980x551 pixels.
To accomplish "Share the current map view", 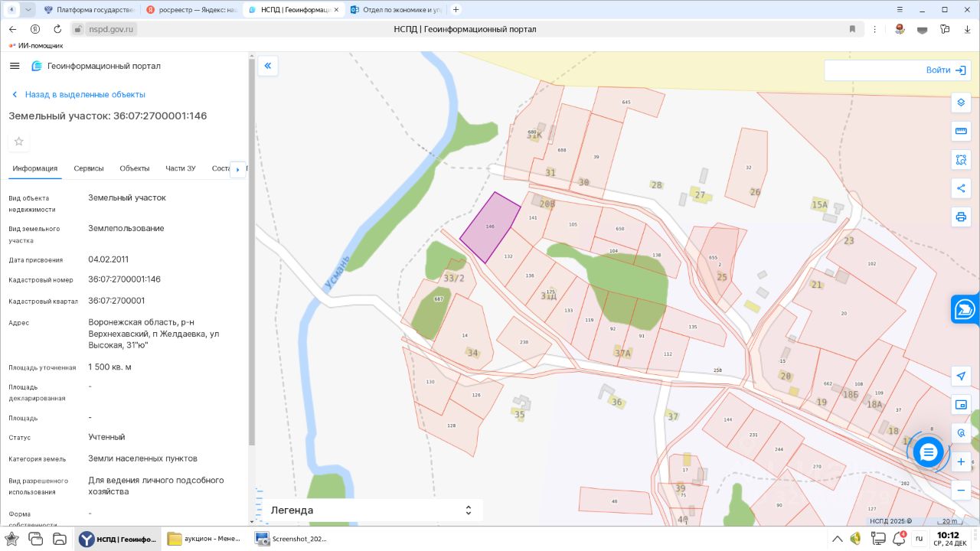I will click(x=961, y=188).
